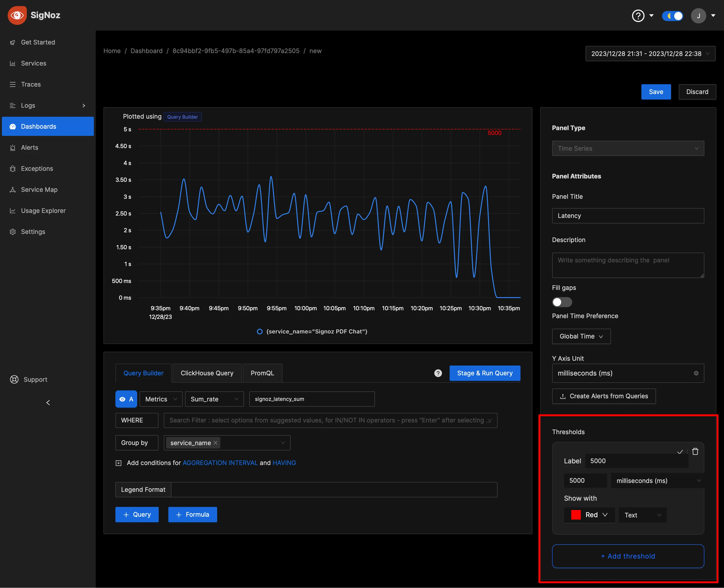Go to Services page

pyautogui.click(x=48, y=63)
